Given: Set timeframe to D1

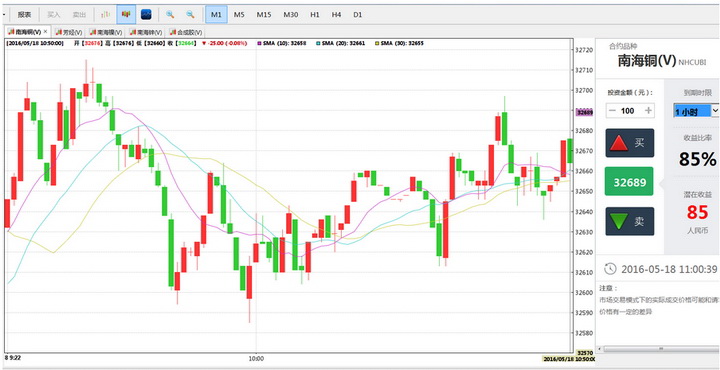Looking at the screenshot, I should (x=358, y=15).
